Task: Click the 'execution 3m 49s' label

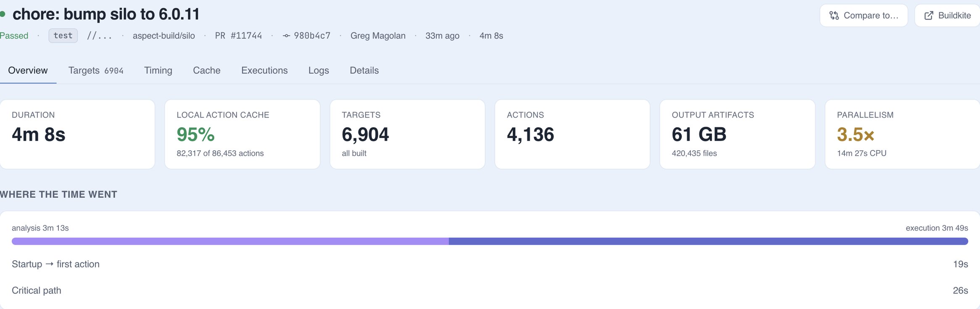Action: point(937,228)
